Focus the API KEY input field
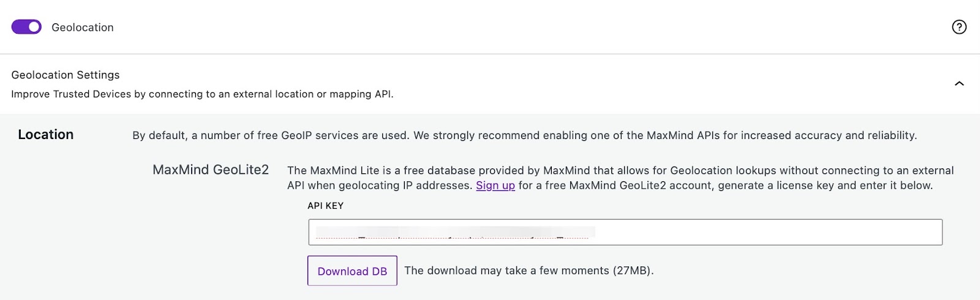Image resolution: width=980 pixels, height=300 pixels. [x=766, y=233]
